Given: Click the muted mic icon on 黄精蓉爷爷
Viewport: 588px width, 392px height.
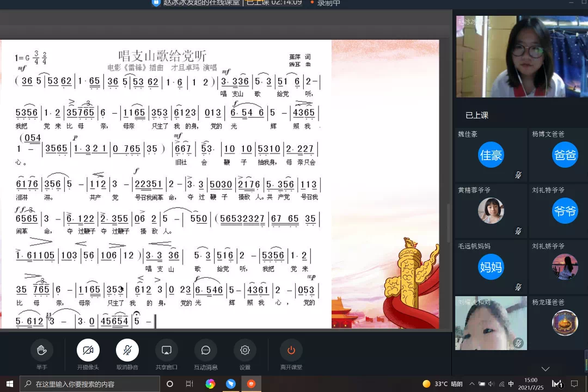Looking at the screenshot, I should (518, 231).
